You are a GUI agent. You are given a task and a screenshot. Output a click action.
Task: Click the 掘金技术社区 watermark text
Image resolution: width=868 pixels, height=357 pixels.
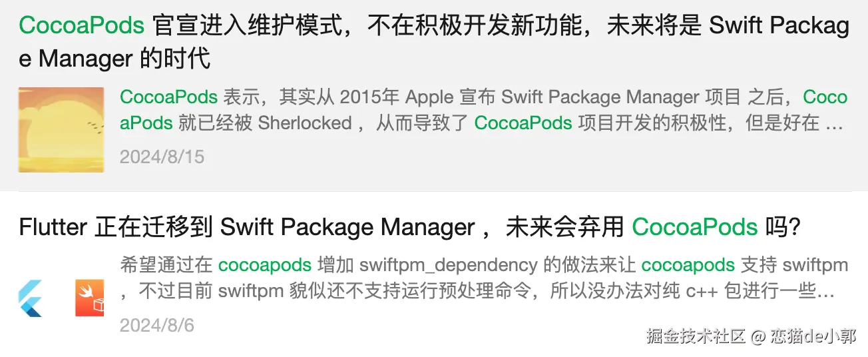(x=696, y=336)
